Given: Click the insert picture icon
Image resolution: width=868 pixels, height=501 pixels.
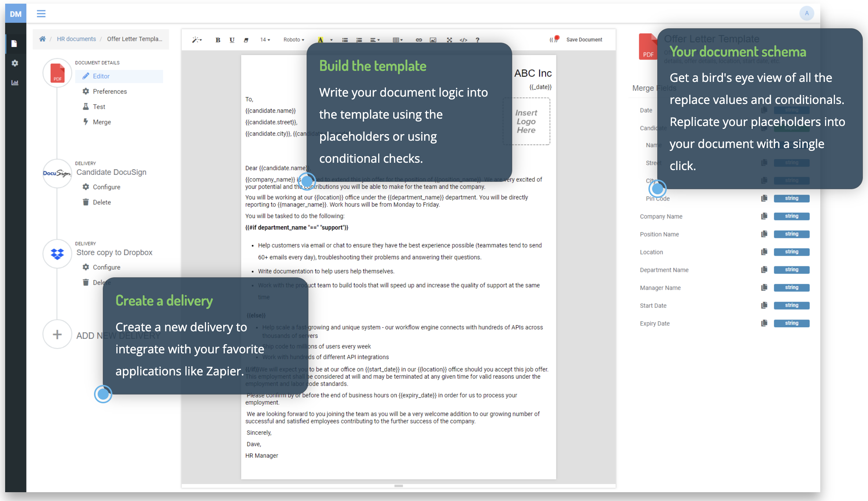Looking at the screenshot, I should pyautogui.click(x=433, y=40).
